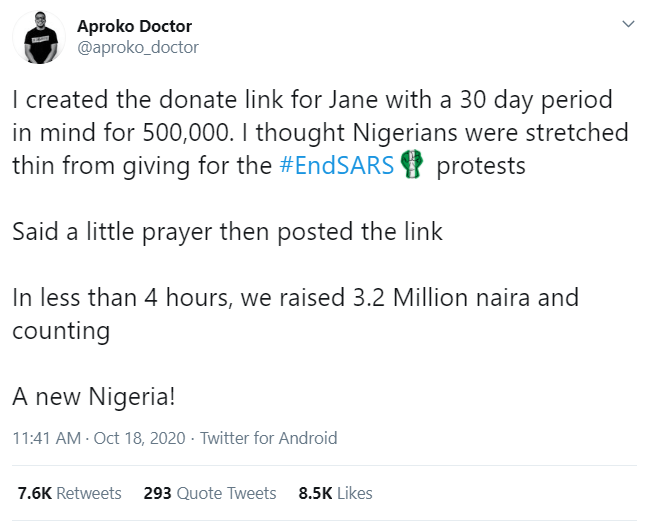
Task: Open the @aproko_doctor handle link
Action: 138,47
